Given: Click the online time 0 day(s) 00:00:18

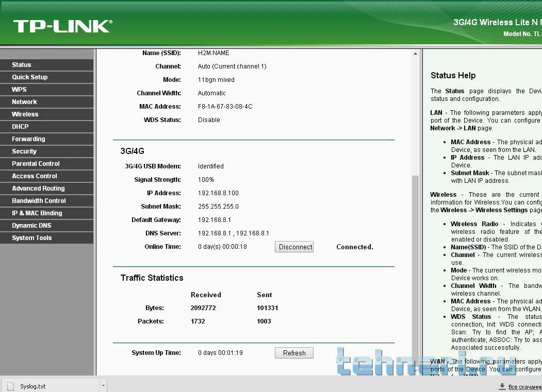Looking at the screenshot, I should coord(222,247).
